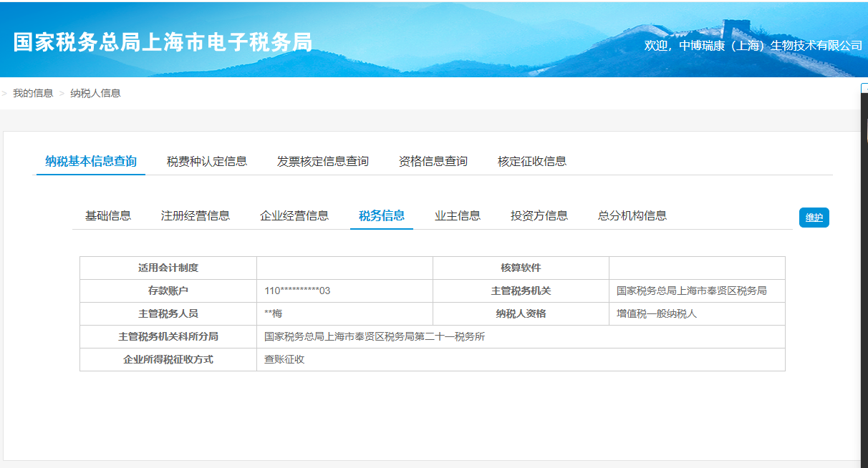Click the 主管税务人员 value **梅

pyautogui.click(x=274, y=313)
